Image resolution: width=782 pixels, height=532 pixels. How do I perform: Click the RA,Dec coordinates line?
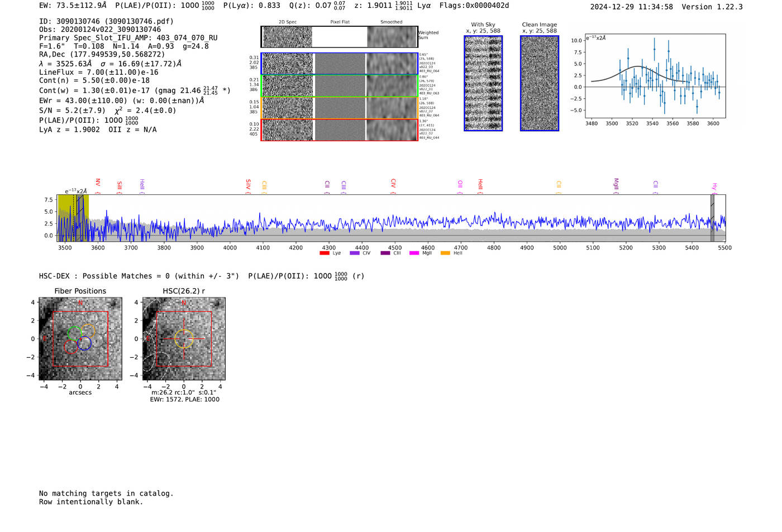[102, 55]
